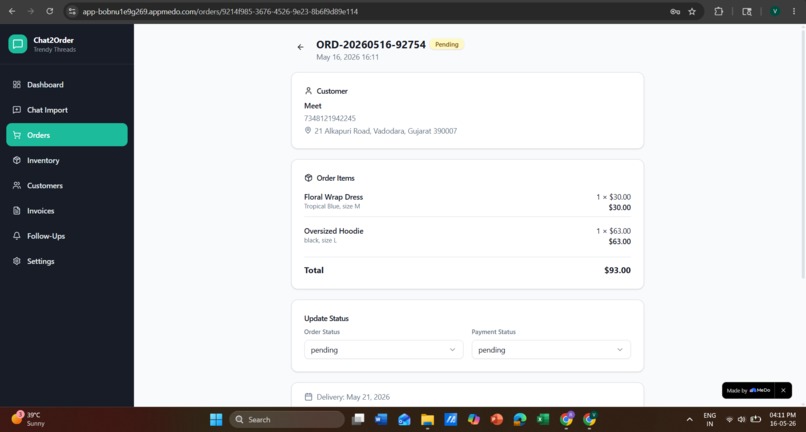Open the Dashboard sidebar item

[x=67, y=85]
